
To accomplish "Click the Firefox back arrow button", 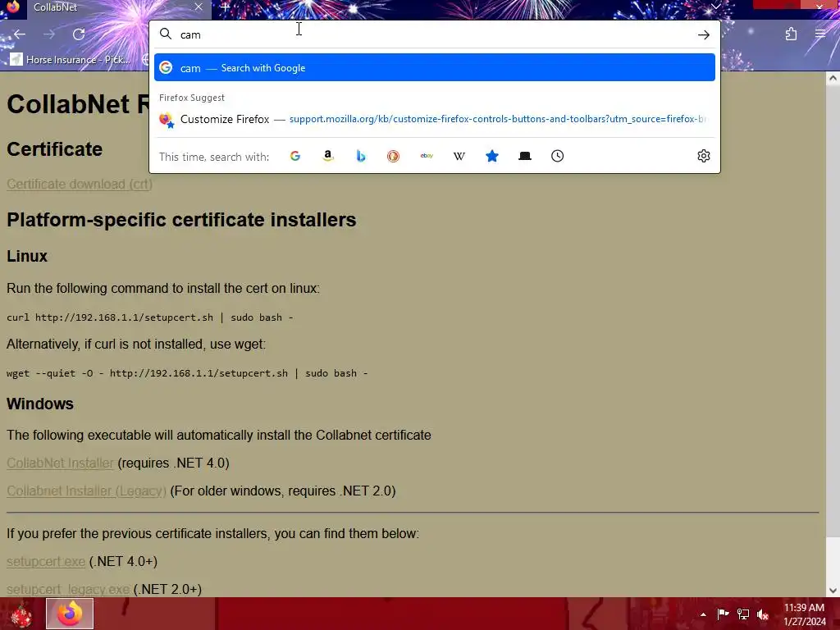I will [x=20, y=34].
